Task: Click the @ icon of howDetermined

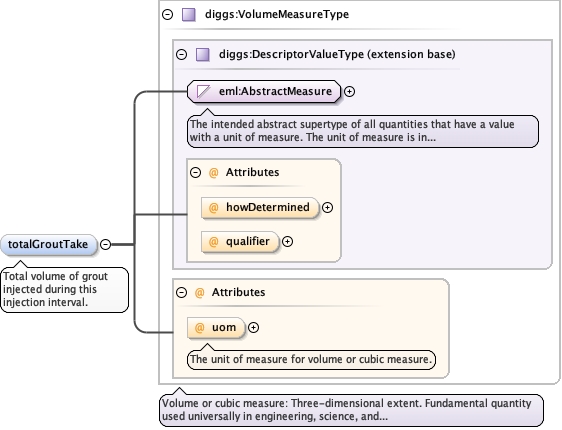Action: point(213,207)
